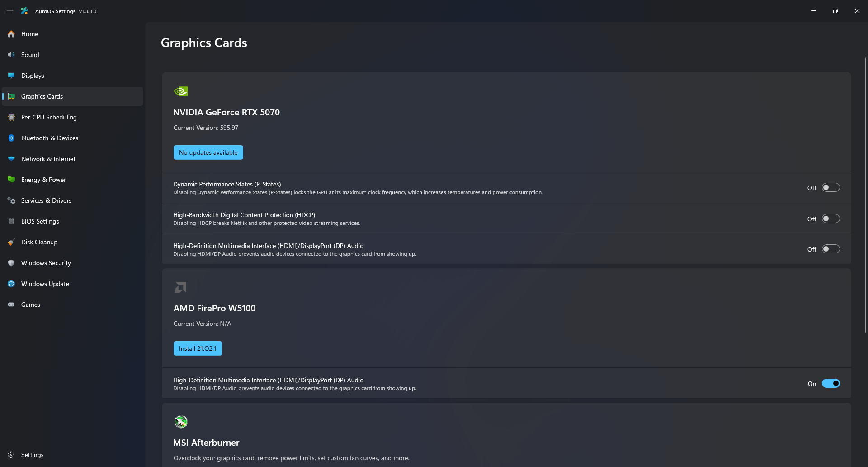Screen dimensions: 868x467
Task: Open Energy & Power settings
Action: pos(72,180)
